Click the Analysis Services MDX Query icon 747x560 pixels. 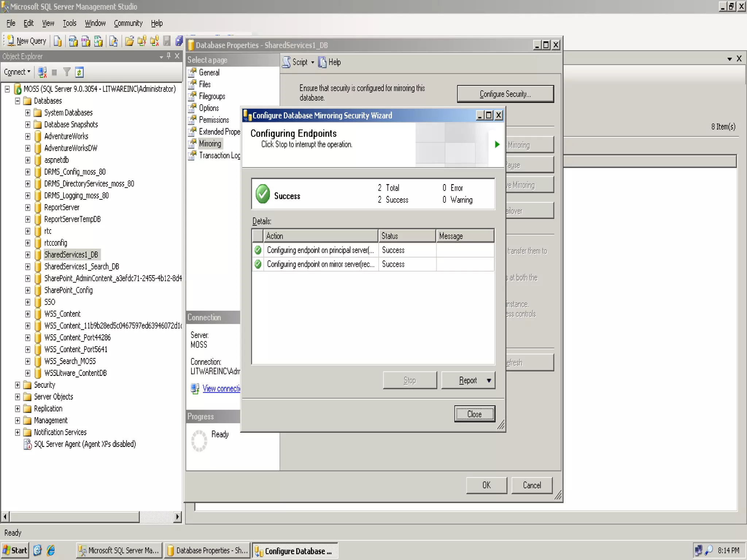73,41
